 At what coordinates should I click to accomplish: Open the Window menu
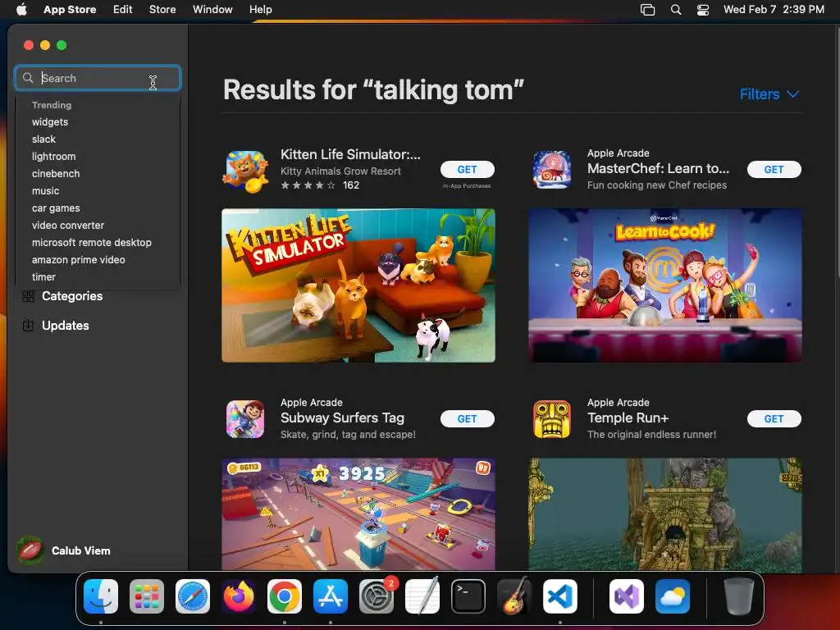(x=212, y=9)
